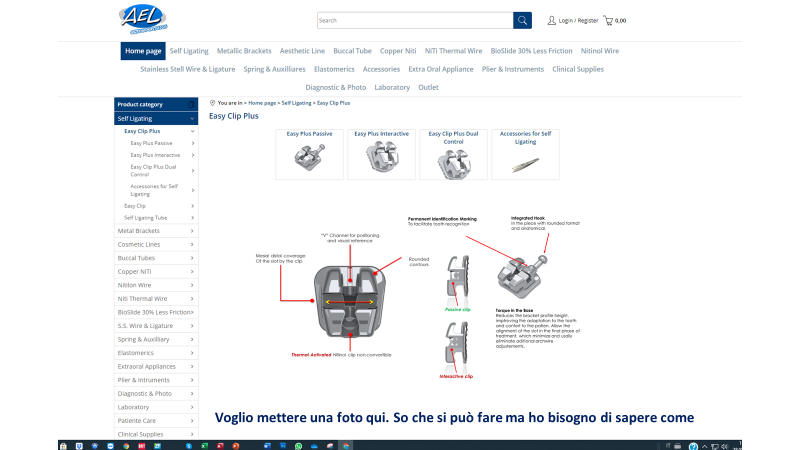
Task: Open the Diagnostic & Photo top menu
Action: pyautogui.click(x=335, y=87)
